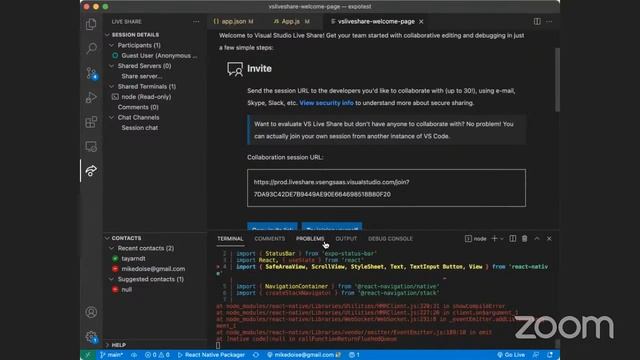
Task: Select the Live Share activity bar icon
Action: point(91,171)
